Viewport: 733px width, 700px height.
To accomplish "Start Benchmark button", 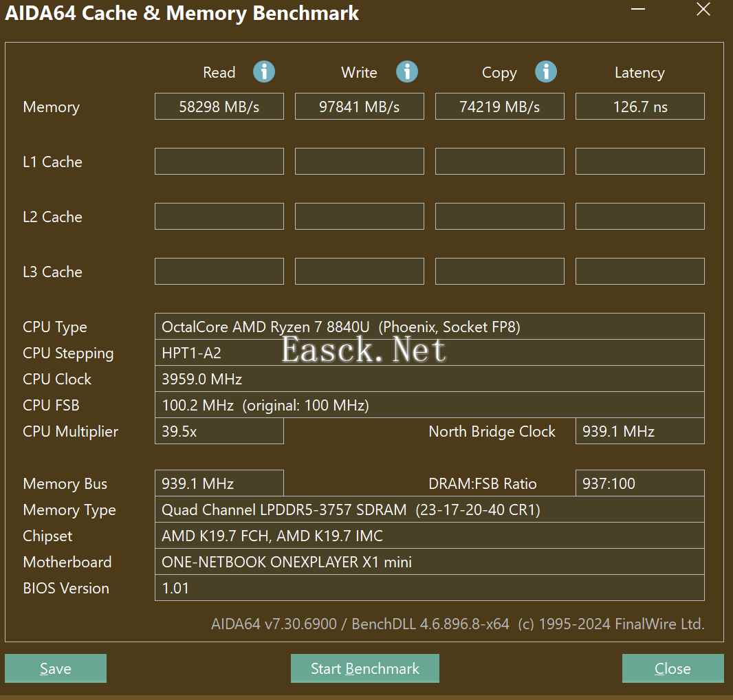I will click(x=364, y=668).
